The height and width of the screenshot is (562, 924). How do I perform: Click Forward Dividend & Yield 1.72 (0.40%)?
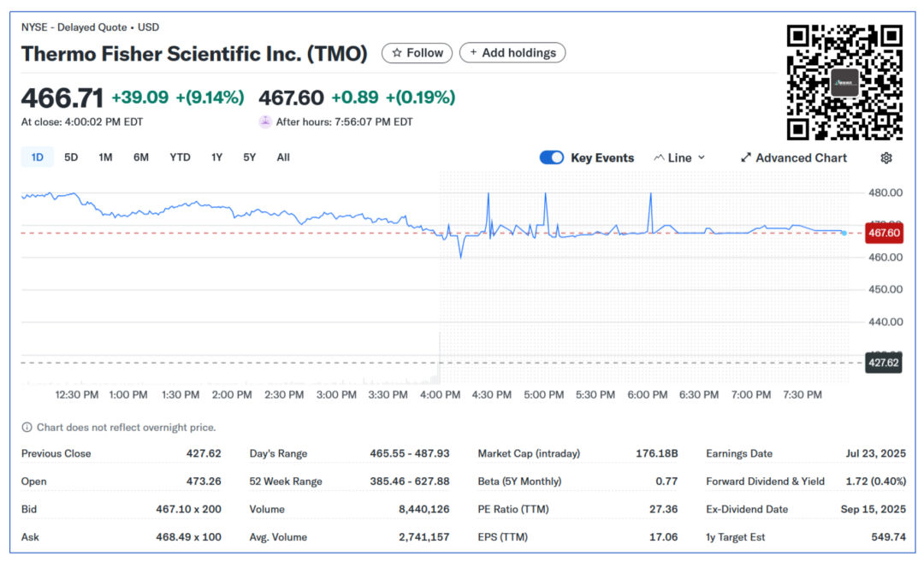876,482
